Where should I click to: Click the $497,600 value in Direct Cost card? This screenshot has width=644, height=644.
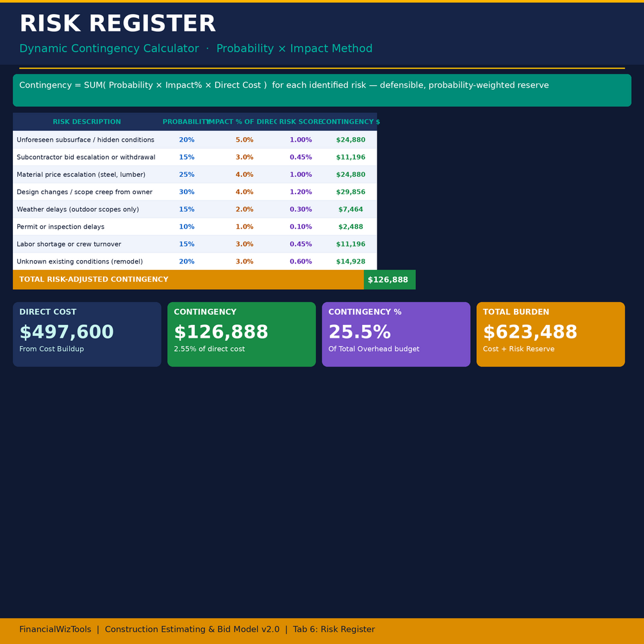pyautogui.click(x=67, y=332)
